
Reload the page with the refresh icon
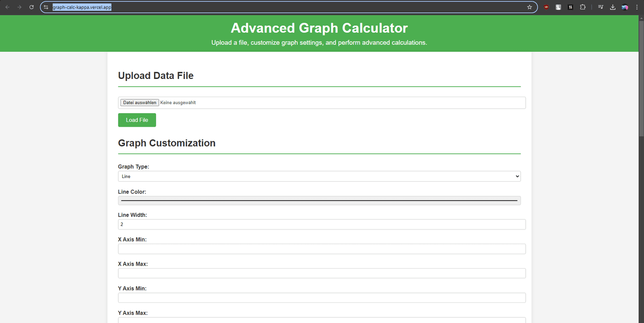pos(31,7)
